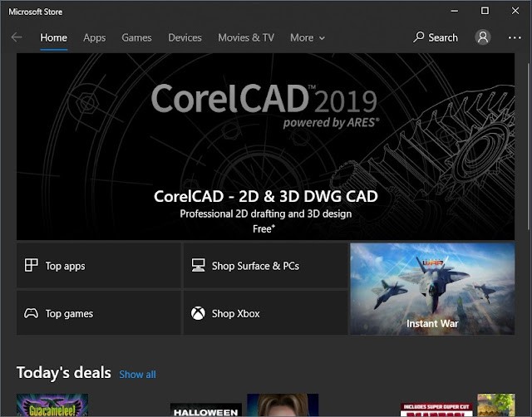This screenshot has width=532, height=417.
Task: Open the Shop Xbox tile
Action: (265, 313)
